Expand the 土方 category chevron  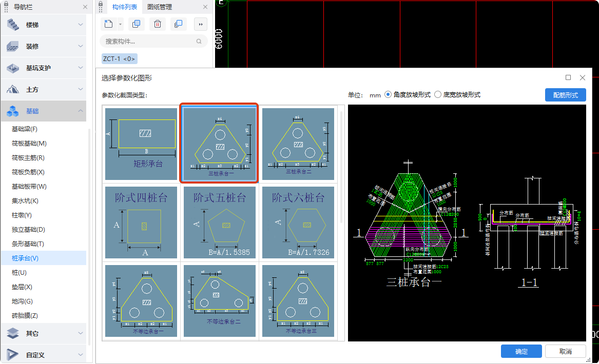point(81,89)
